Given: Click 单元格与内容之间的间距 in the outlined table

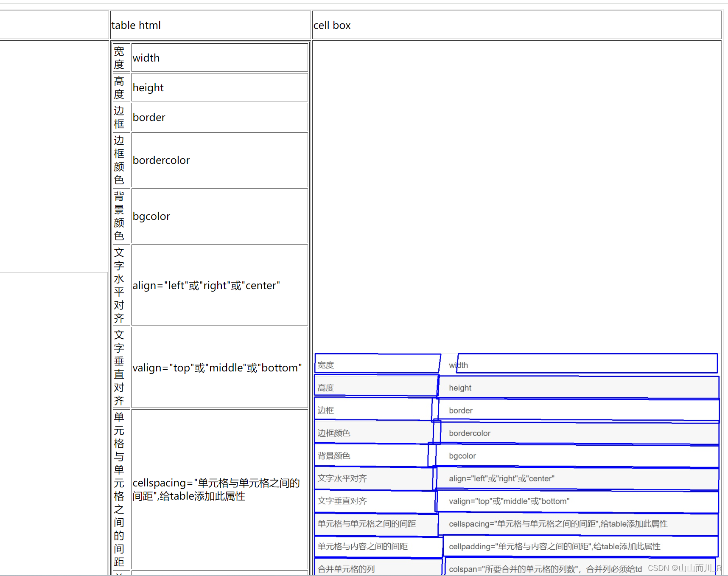Looking at the screenshot, I should (x=363, y=546).
